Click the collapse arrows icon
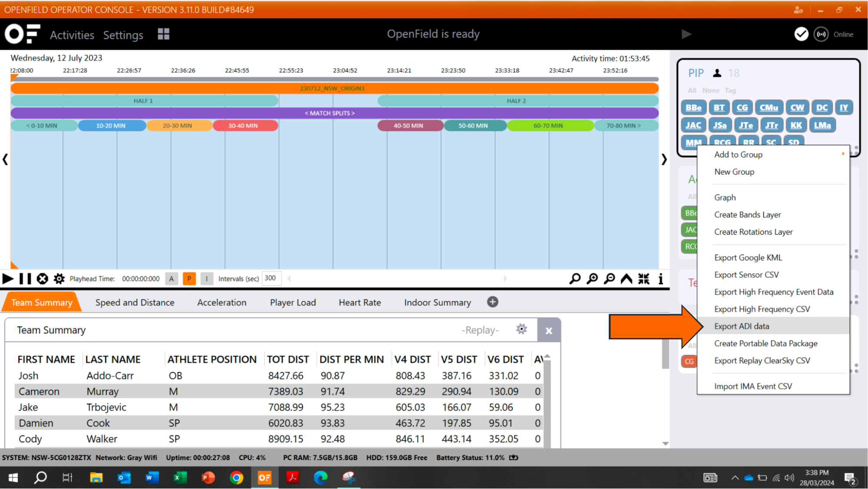The height and width of the screenshot is (489, 868). 644,279
